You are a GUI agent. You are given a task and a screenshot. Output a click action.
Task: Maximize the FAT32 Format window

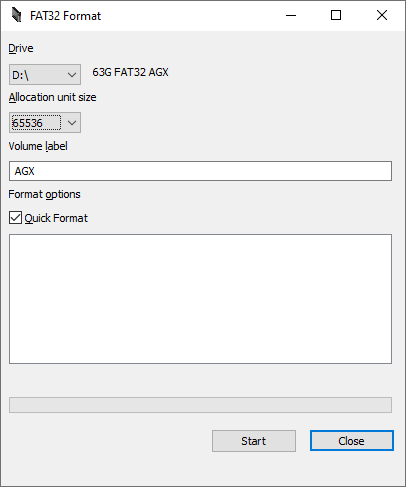(x=336, y=15)
